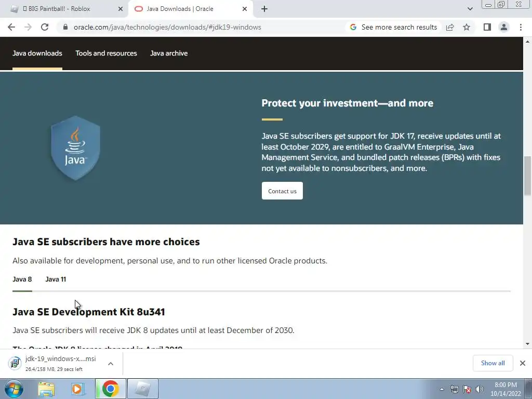Open Tools and resources nav item
This screenshot has width=532, height=399.
(106, 54)
